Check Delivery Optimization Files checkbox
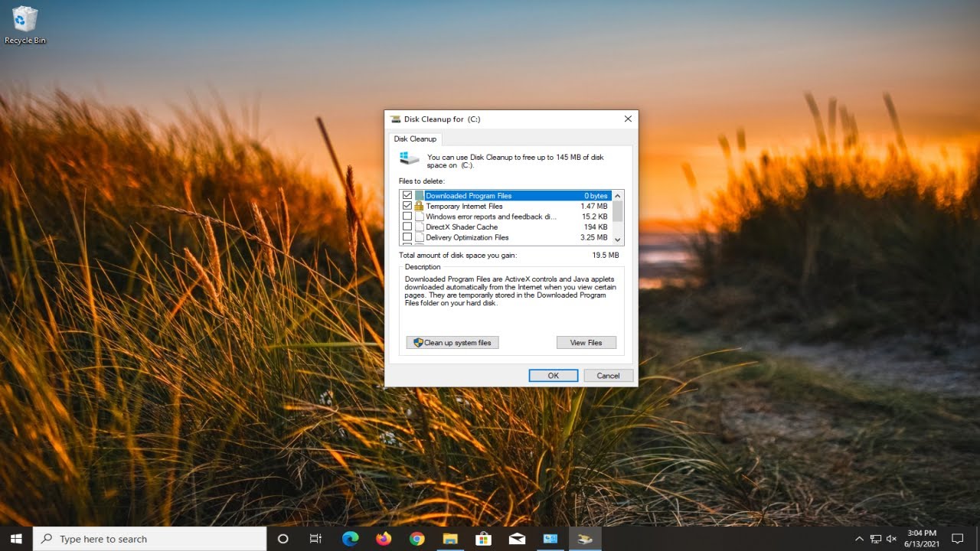980x551 pixels. coord(407,237)
